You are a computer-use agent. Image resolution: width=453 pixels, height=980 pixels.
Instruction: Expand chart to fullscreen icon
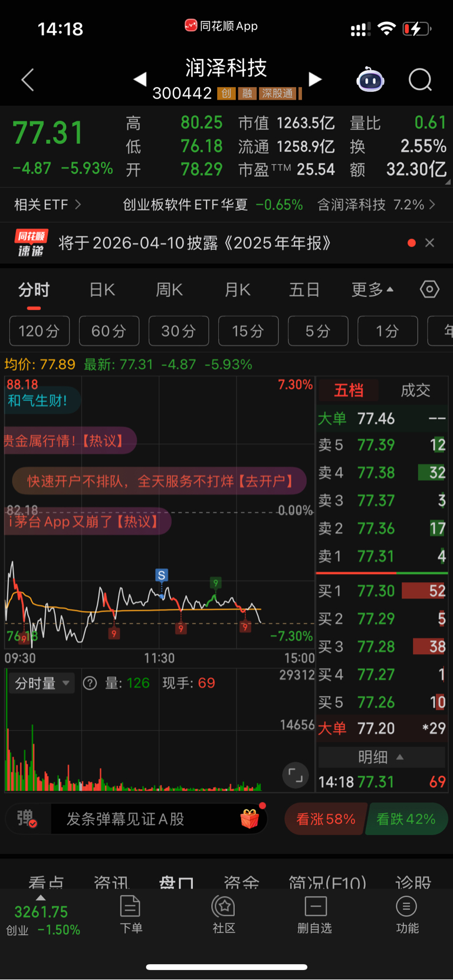296,776
